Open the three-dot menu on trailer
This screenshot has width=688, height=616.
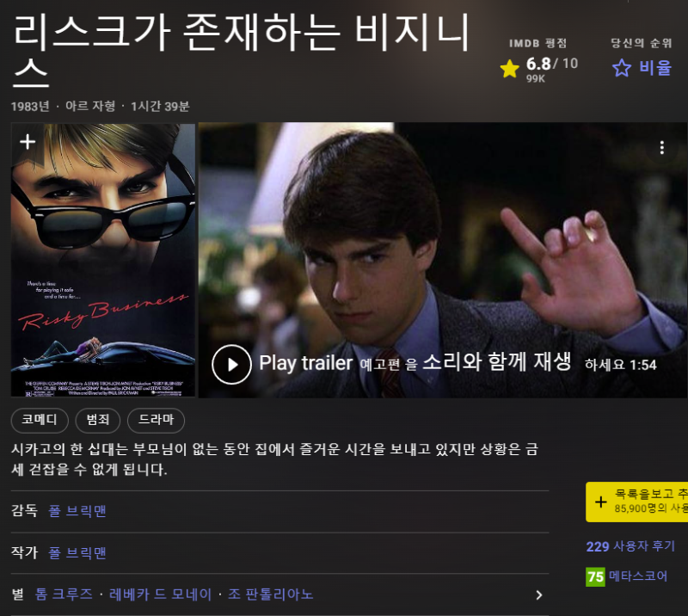[x=661, y=148]
